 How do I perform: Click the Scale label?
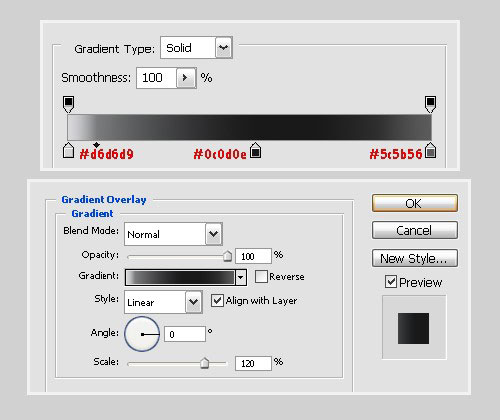(x=106, y=361)
